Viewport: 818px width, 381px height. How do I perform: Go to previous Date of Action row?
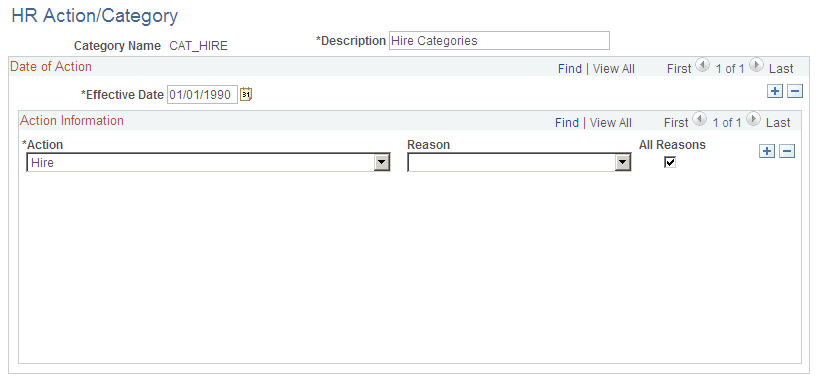pos(703,66)
